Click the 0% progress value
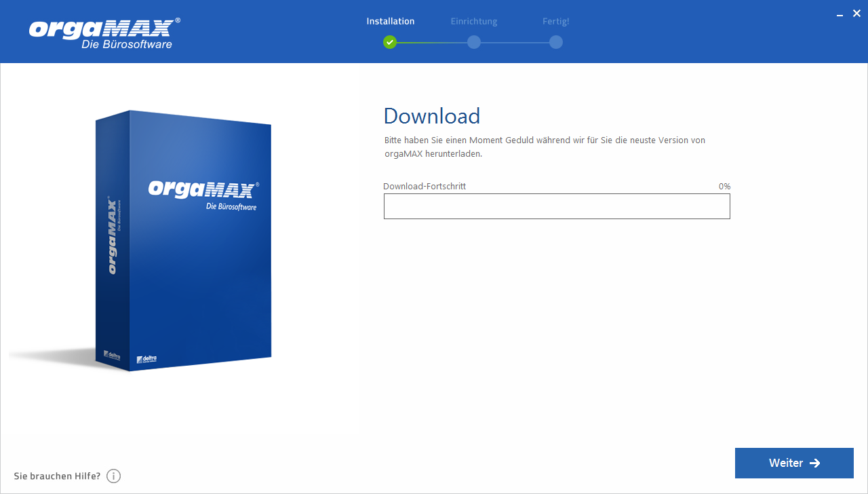 tap(725, 186)
